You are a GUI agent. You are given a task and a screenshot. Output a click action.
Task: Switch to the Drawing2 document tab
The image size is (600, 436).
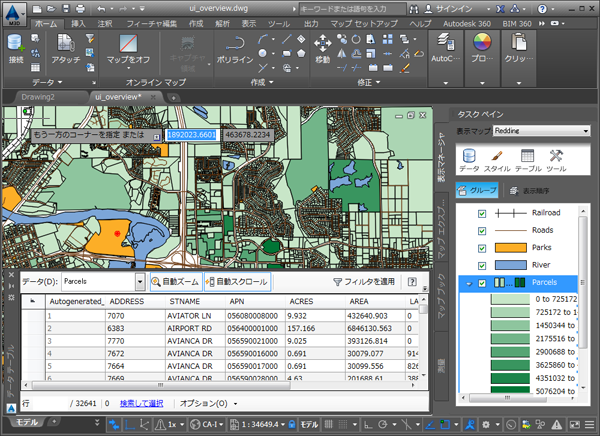(x=39, y=96)
